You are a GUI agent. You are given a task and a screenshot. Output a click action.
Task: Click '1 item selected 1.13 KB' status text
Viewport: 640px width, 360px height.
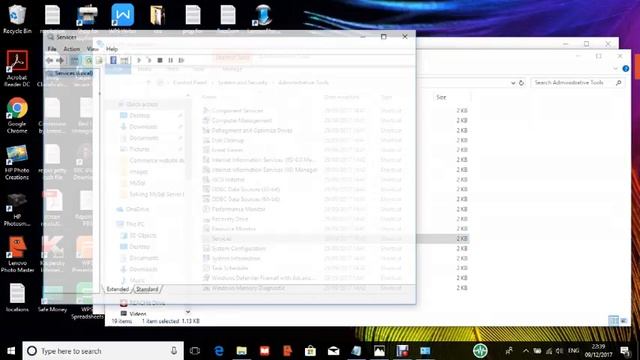point(171,321)
